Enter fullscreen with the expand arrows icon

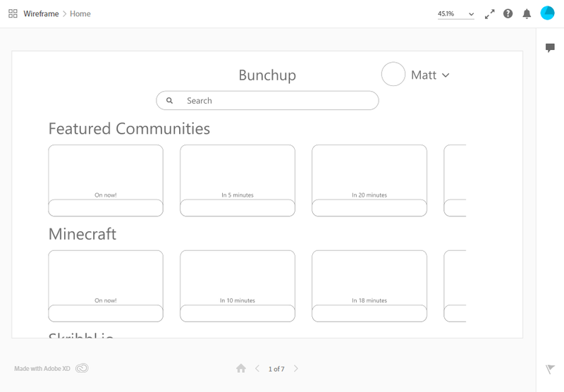click(489, 14)
